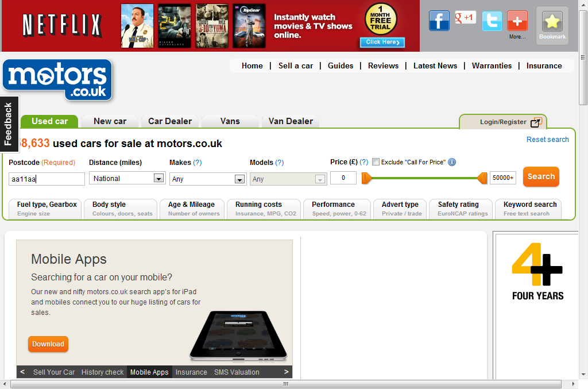Click the orange Search button

coord(541,176)
